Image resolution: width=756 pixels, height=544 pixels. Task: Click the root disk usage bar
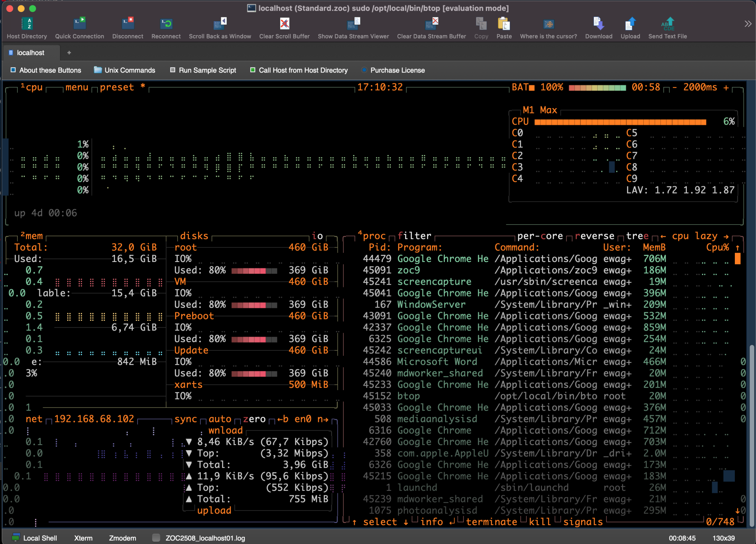click(254, 271)
